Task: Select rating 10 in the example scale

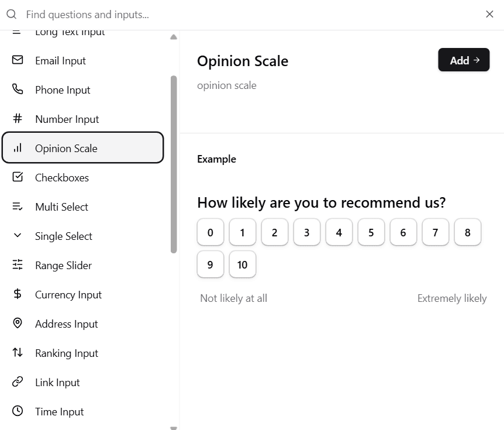Action: tap(242, 264)
